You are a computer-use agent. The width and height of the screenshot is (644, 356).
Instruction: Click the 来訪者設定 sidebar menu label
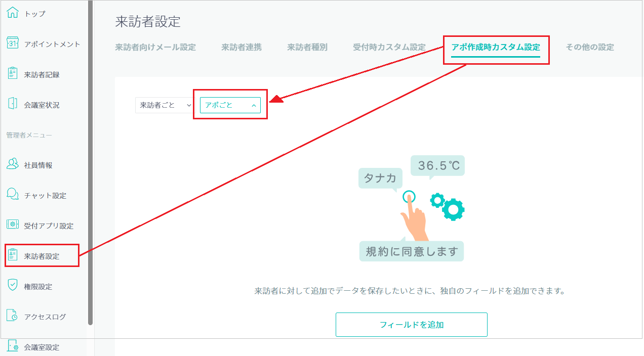pyautogui.click(x=42, y=256)
